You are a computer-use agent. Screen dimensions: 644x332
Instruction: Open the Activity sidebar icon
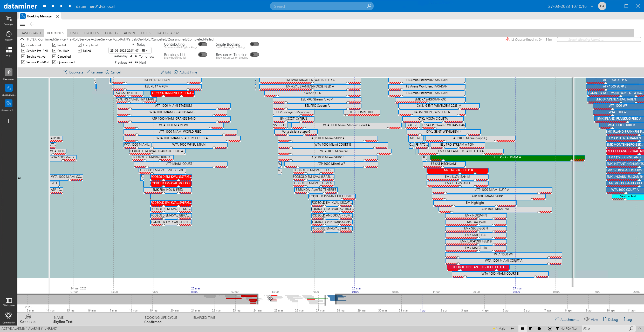9,36
